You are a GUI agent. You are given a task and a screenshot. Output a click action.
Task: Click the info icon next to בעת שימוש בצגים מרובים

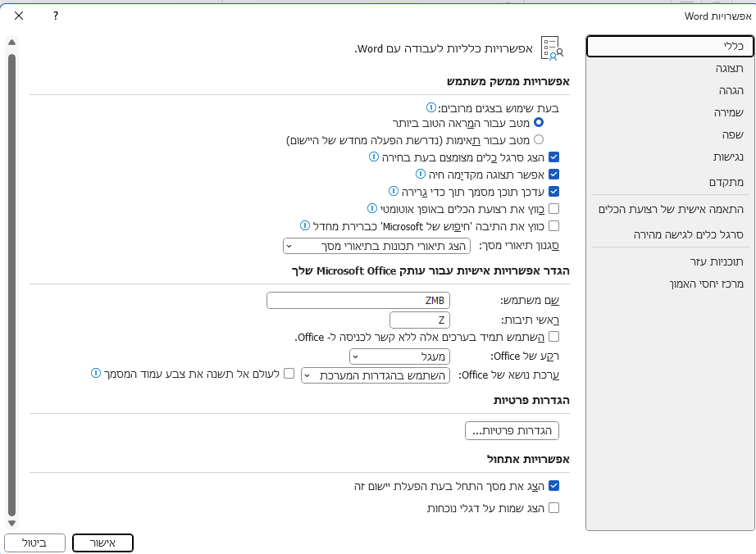[431, 107]
